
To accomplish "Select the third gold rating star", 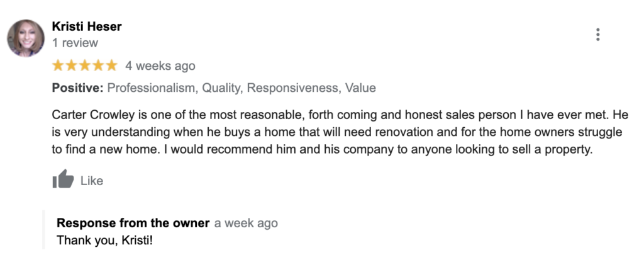I will tap(85, 65).
